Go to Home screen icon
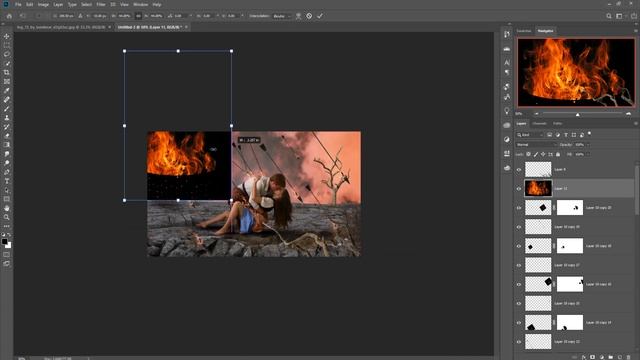Viewport: 640px width, 360px height. [x=9, y=16]
